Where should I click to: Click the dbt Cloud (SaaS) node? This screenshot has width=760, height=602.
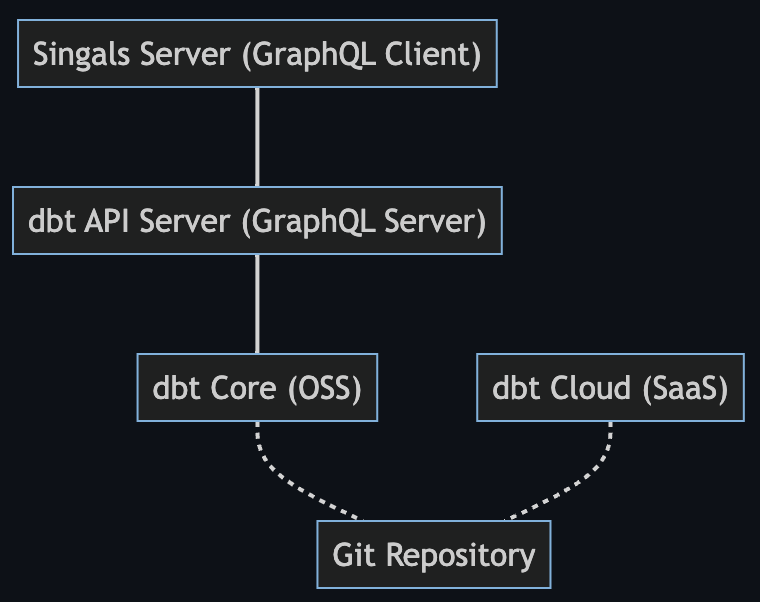610,388
